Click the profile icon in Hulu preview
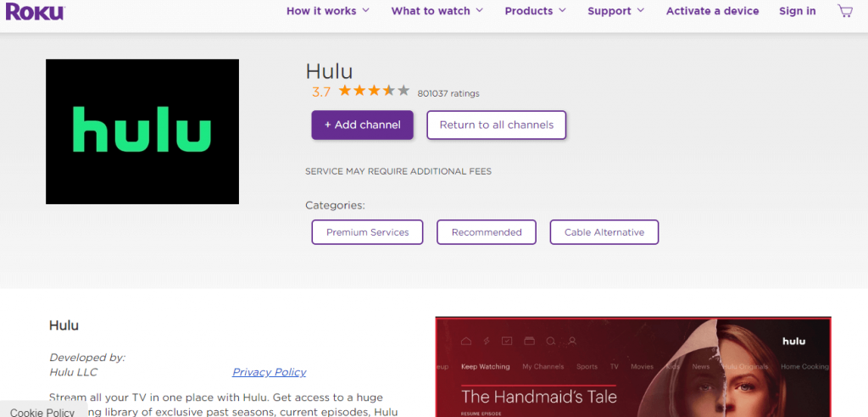Image resolution: width=868 pixels, height=417 pixels. tap(572, 341)
